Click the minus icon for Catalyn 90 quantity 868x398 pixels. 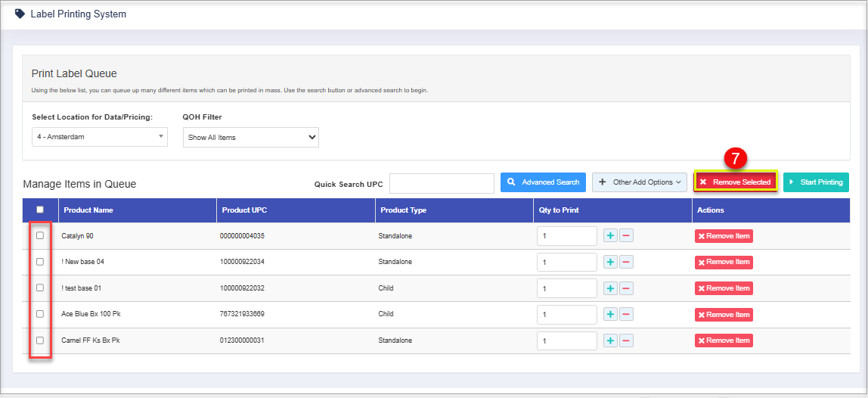pyautogui.click(x=626, y=236)
